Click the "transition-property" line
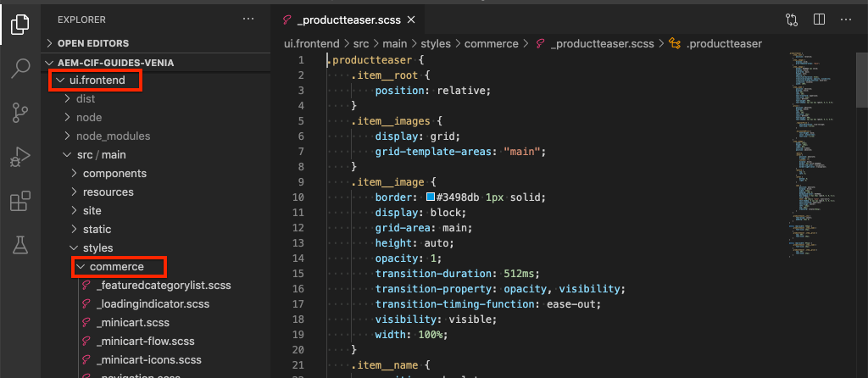Viewport: 868px width, 378px height. tap(500, 289)
